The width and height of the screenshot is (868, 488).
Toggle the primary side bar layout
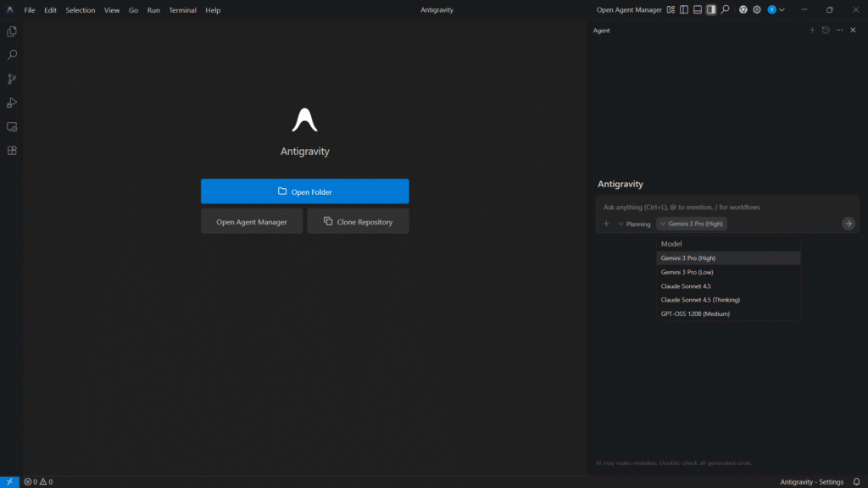pos(684,10)
